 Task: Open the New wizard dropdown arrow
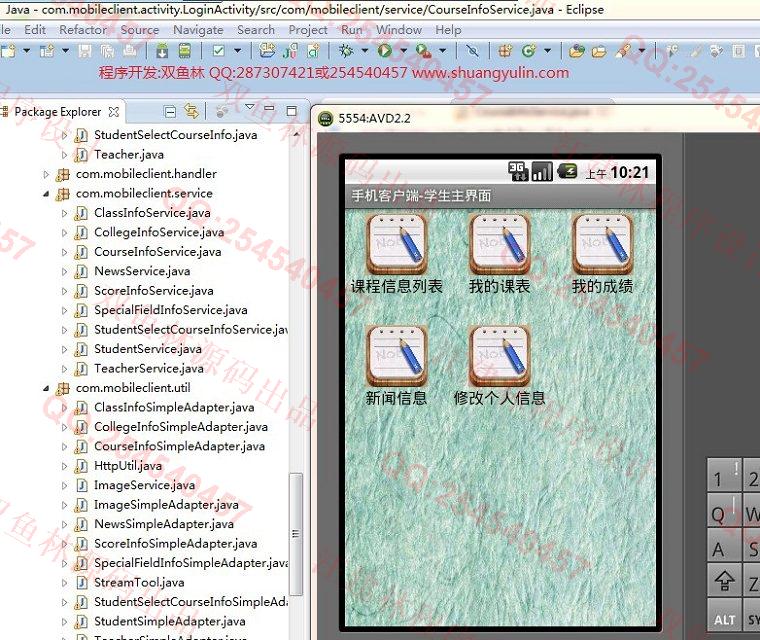point(27,50)
